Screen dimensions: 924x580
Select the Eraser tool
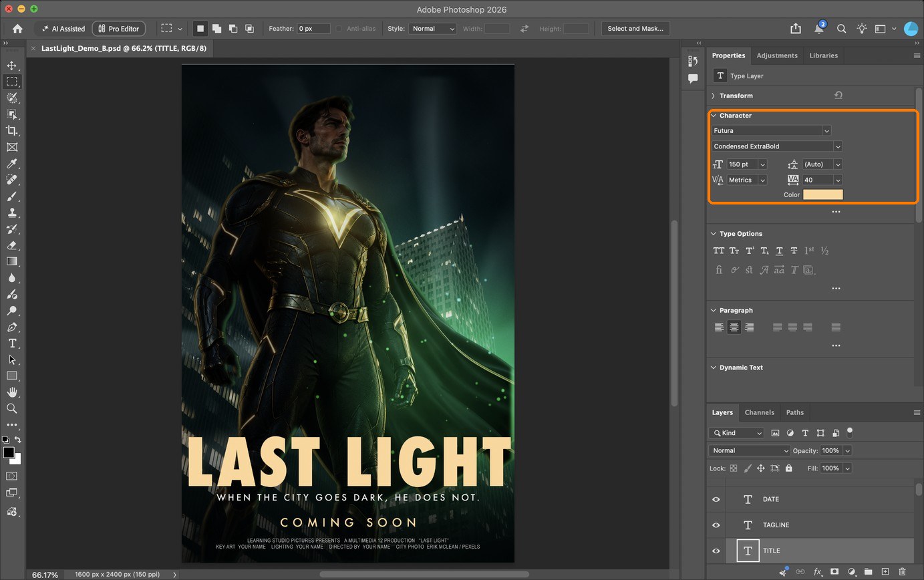(12, 245)
